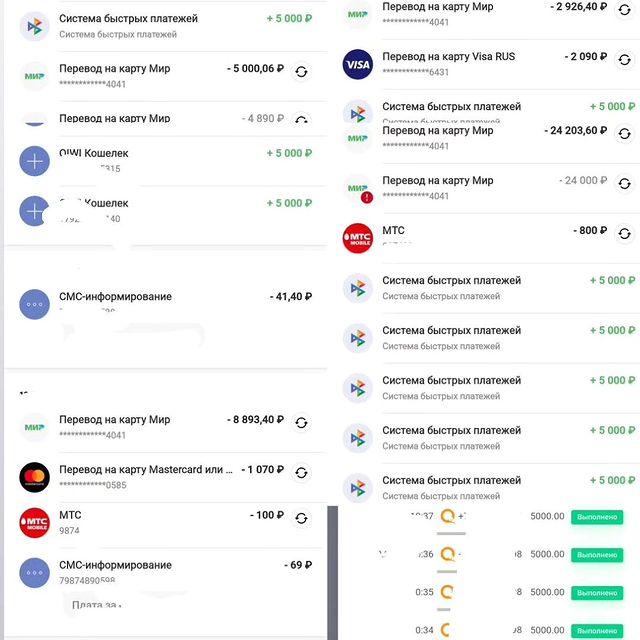Click MTS Mobile logo next to −800 ₽
Screen dimensions: 640x640
pyautogui.click(x=358, y=238)
